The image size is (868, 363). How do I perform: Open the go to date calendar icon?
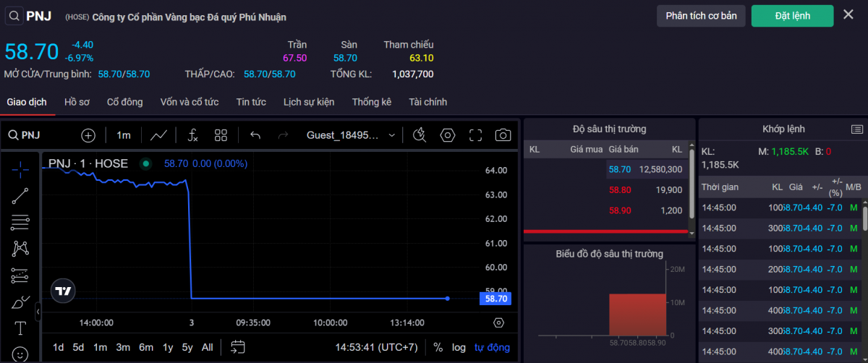point(238,347)
